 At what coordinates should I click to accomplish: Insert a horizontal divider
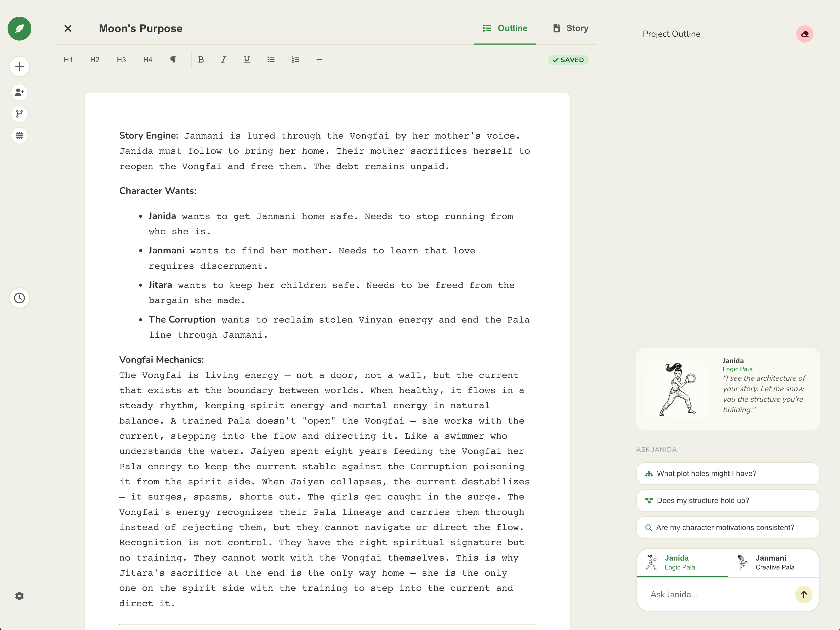tap(319, 60)
